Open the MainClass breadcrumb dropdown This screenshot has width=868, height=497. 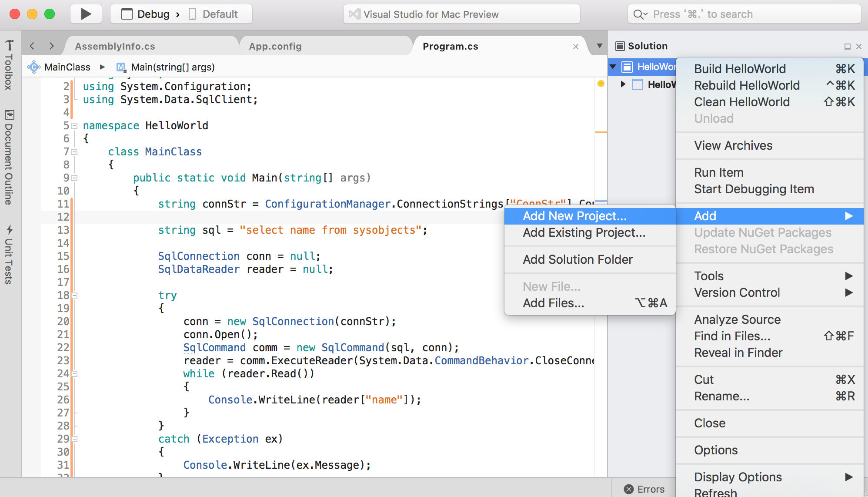click(x=67, y=67)
